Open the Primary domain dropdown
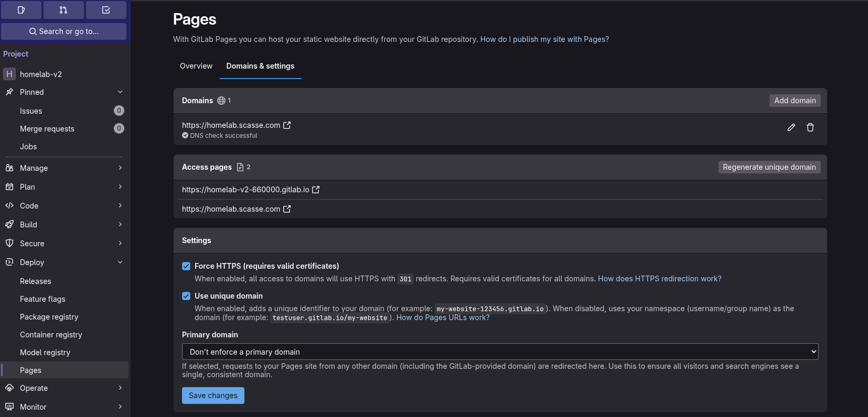 point(499,352)
